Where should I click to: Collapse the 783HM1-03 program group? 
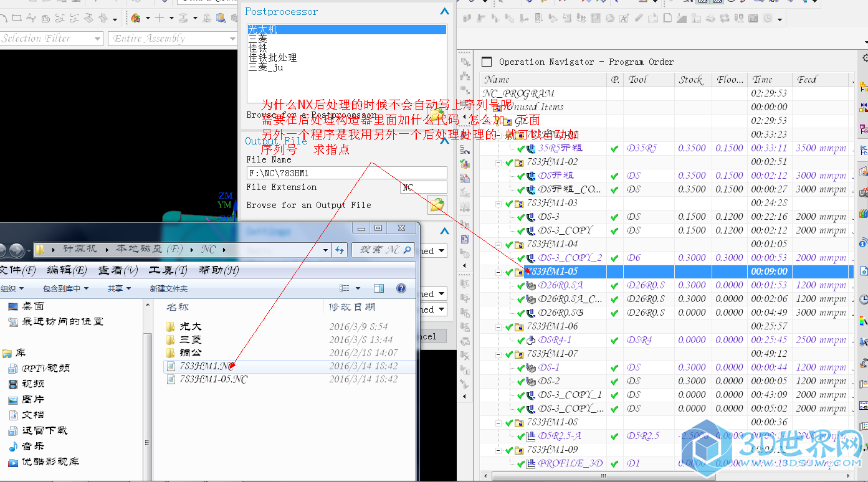click(499, 204)
